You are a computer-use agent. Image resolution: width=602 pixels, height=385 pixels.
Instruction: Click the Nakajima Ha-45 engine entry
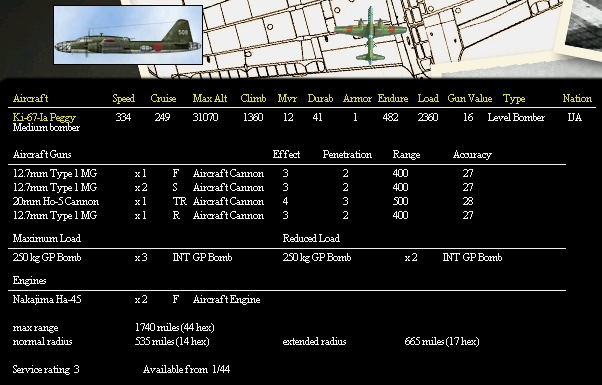coord(47,299)
